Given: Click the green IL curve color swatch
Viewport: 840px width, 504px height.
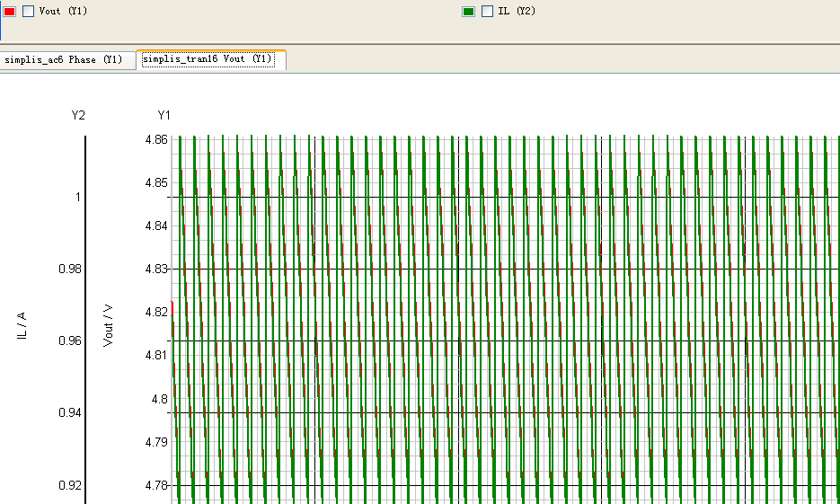Looking at the screenshot, I should click(468, 12).
